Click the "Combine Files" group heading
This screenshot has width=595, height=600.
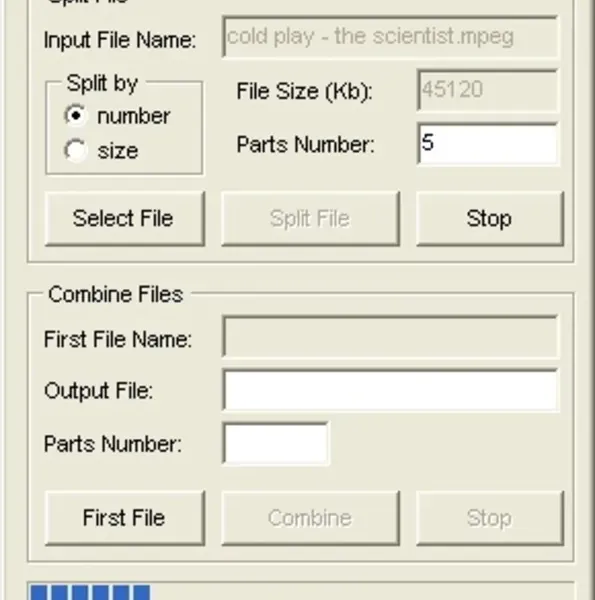pyautogui.click(x=116, y=294)
